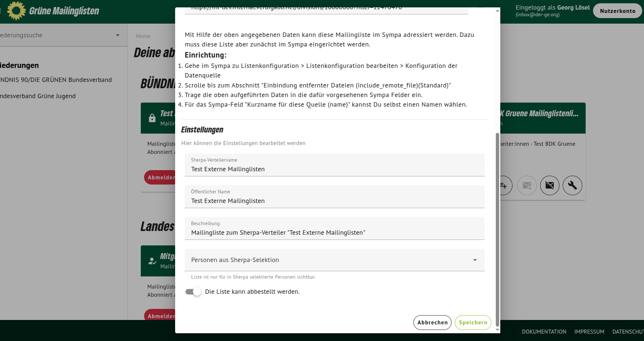The width and height of the screenshot is (644, 341).
Task: Click the Öffentlicher Name input field
Action: pyautogui.click(x=335, y=197)
